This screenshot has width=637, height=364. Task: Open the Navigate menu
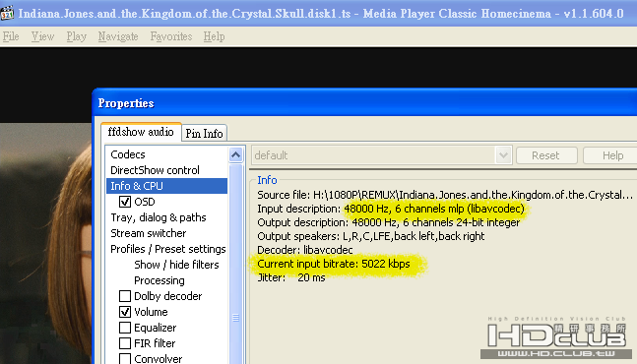118,36
